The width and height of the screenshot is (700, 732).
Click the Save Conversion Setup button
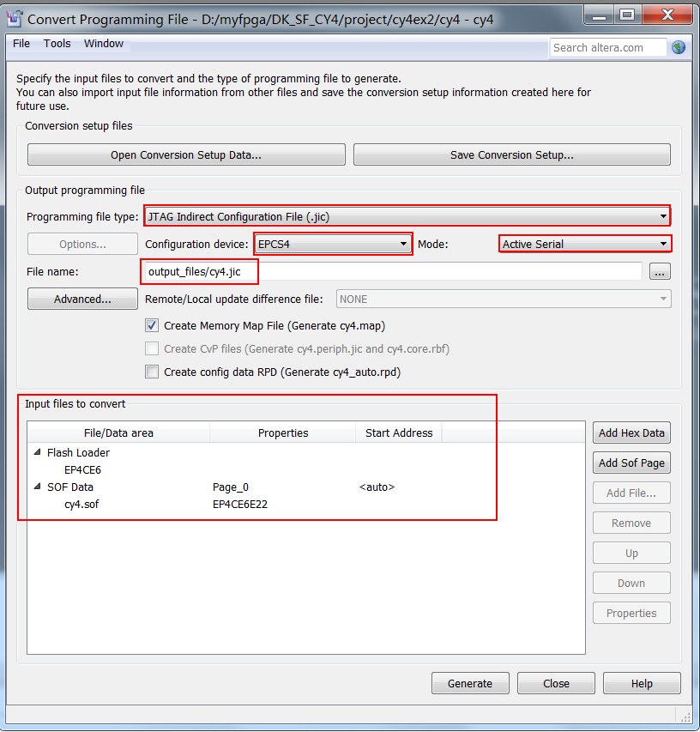click(512, 155)
